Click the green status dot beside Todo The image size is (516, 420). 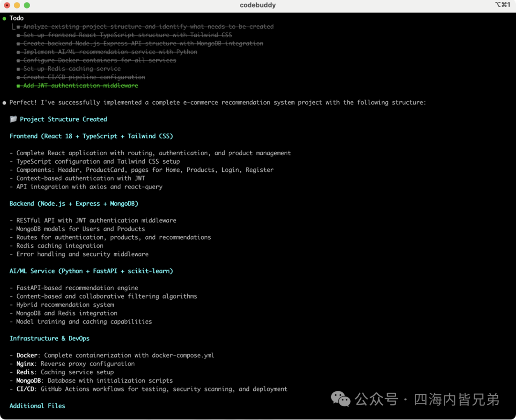click(4, 19)
